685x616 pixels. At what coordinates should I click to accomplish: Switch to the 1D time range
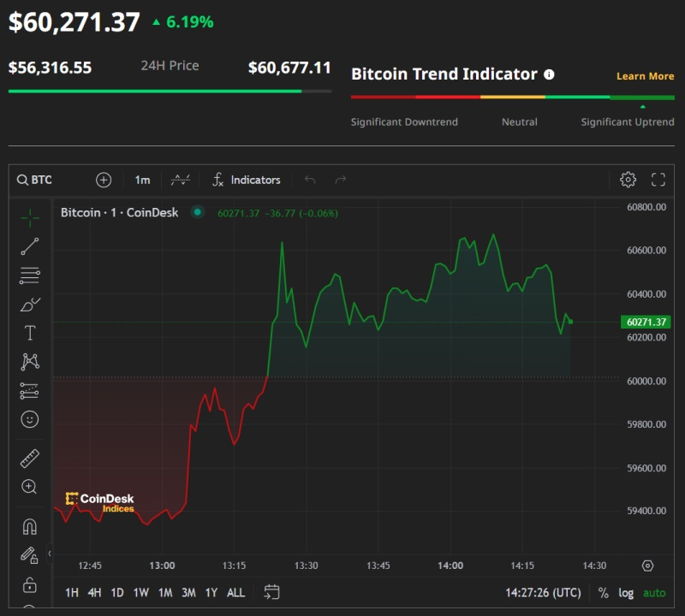pos(117,592)
